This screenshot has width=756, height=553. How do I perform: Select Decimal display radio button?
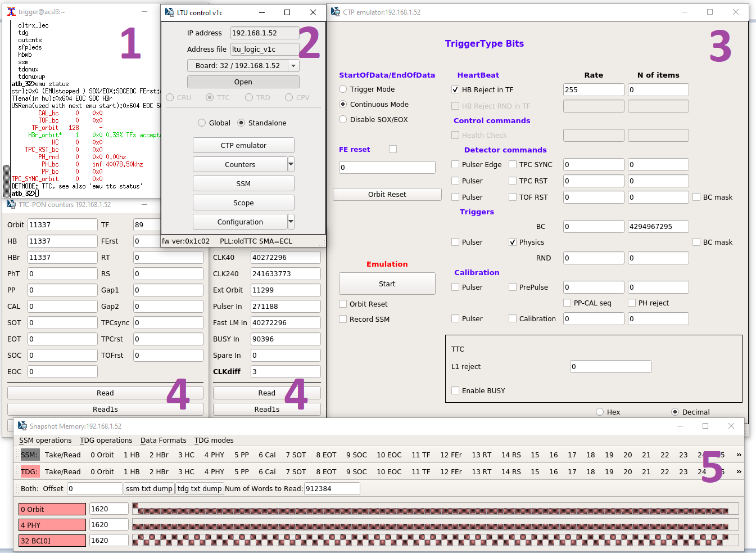pos(675,412)
